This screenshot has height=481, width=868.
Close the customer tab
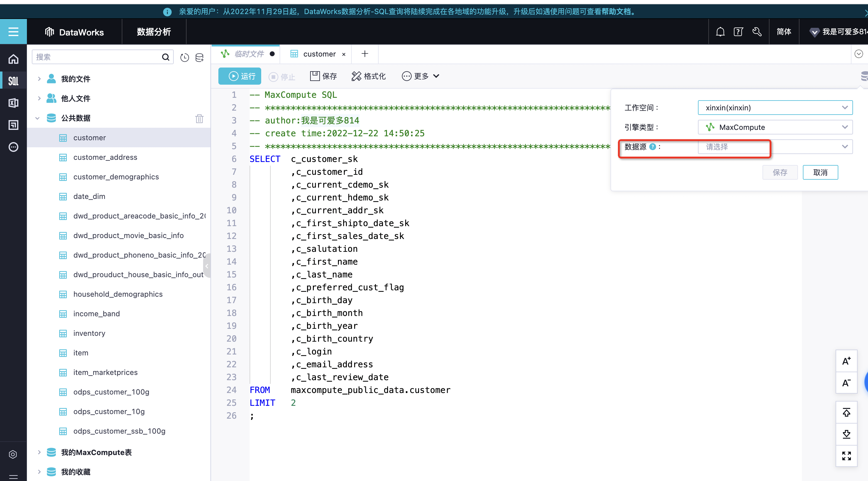click(344, 54)
